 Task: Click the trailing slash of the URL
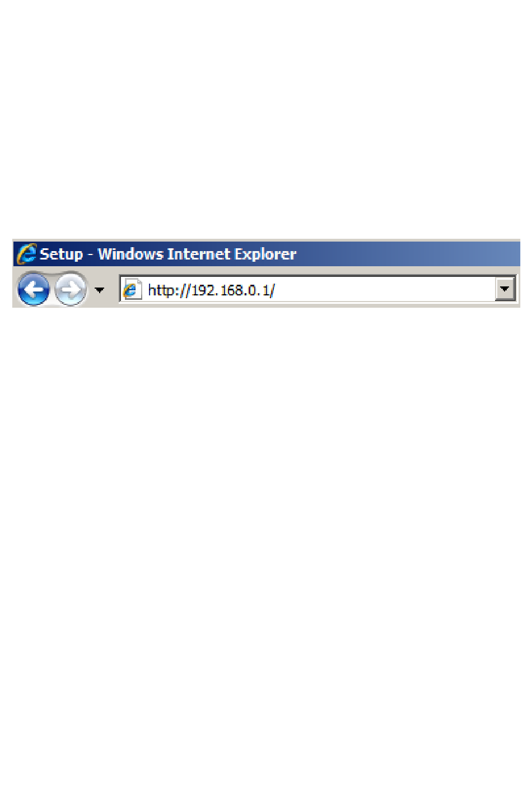click(272, 290)
